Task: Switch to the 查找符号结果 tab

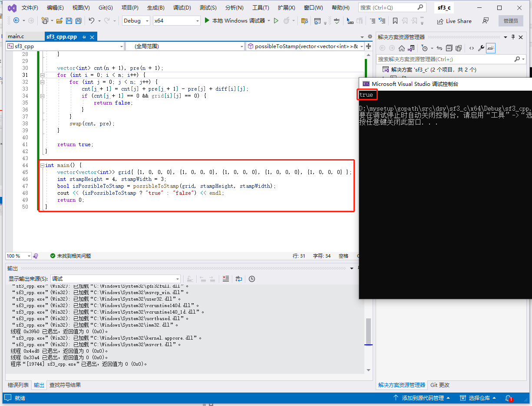Action: pyautogui.click(x=65, y=385)
